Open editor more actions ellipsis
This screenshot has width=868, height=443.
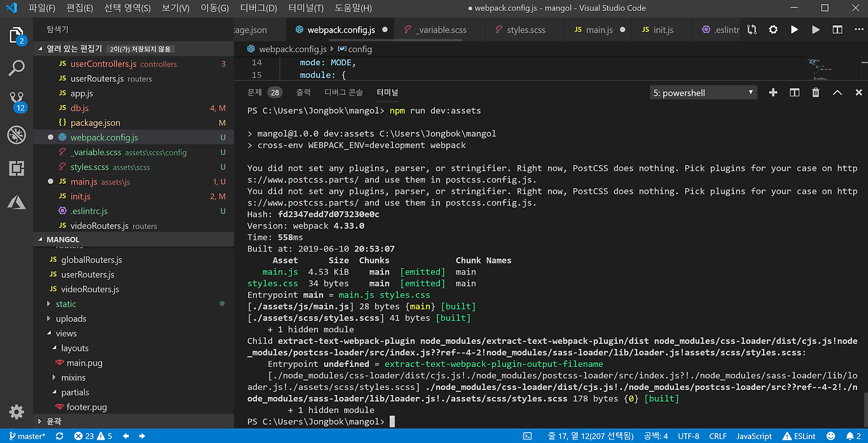click(x=859, y=30)
